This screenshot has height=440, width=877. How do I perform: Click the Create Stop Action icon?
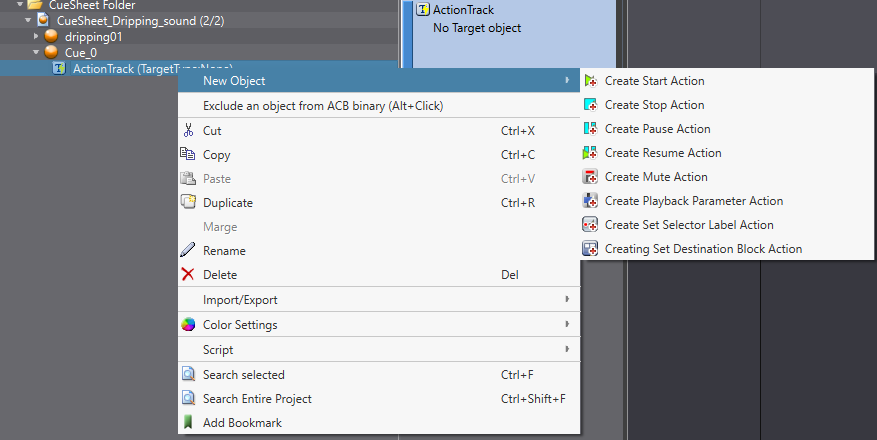click(x=590, y=105)
